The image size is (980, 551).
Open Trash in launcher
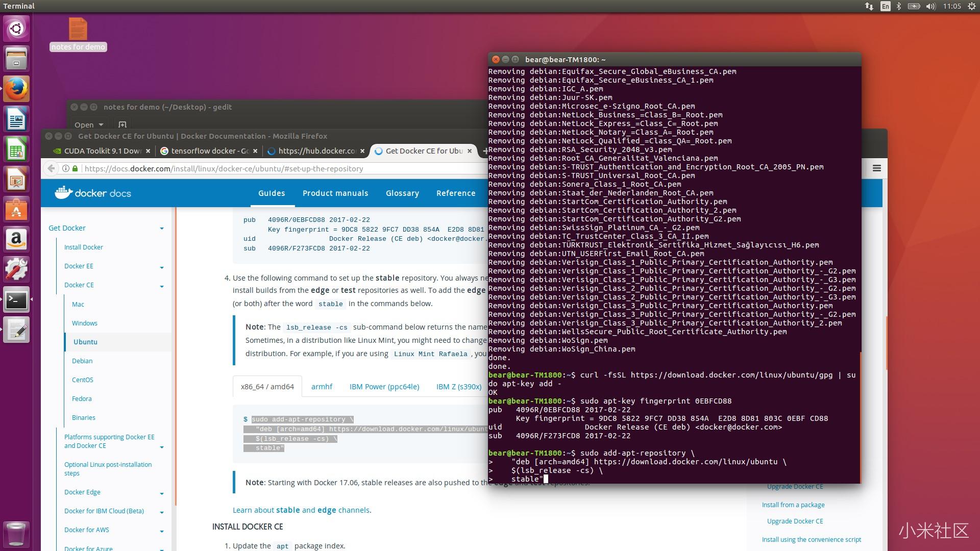point(16,534)
